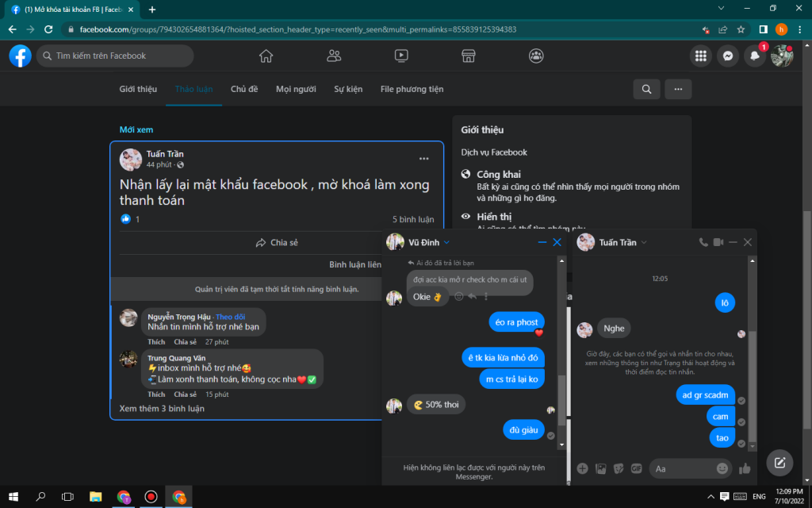Viewport: 812px width, 508px height.
Task: Open GIF picker in Tuấn Trần chat
Action: 636,468
